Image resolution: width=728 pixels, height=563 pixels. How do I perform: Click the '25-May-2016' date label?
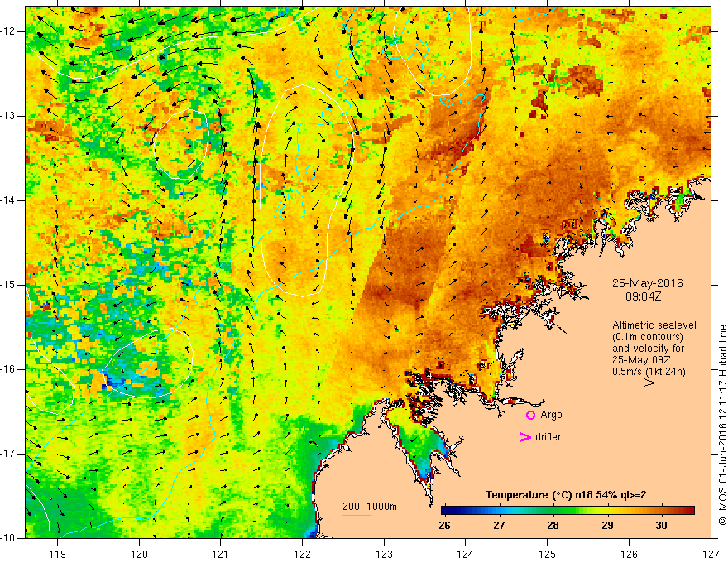(647, 283)
